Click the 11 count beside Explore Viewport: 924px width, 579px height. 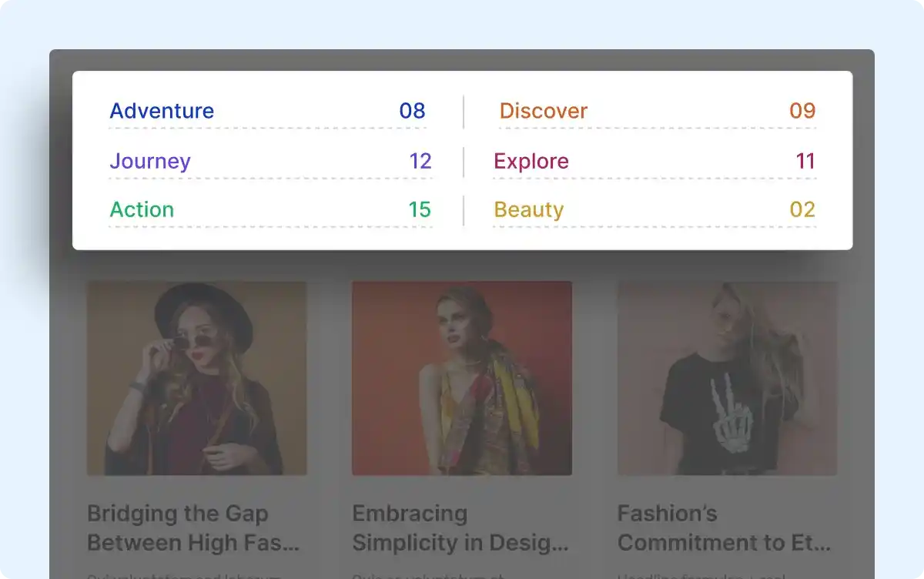pos(805,162)
